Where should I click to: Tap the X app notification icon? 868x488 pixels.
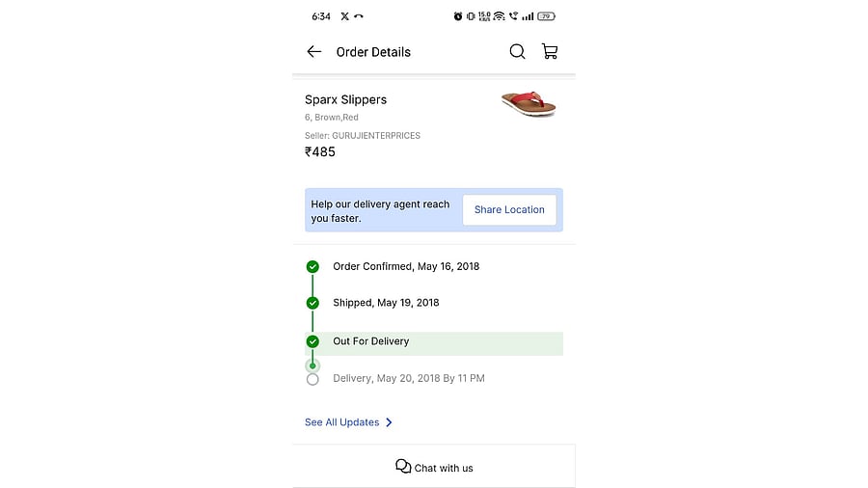[x=345, y=16]
